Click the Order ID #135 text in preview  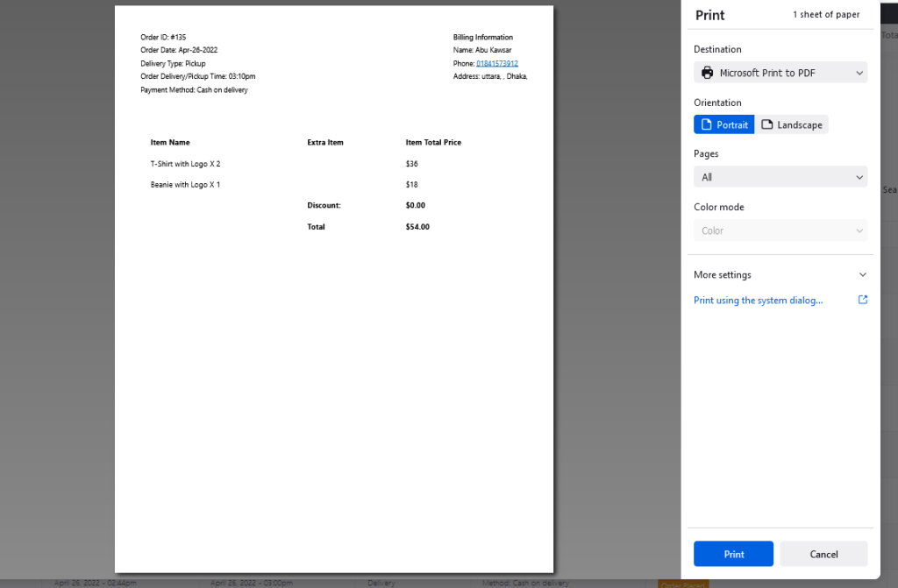click(163, 37)
